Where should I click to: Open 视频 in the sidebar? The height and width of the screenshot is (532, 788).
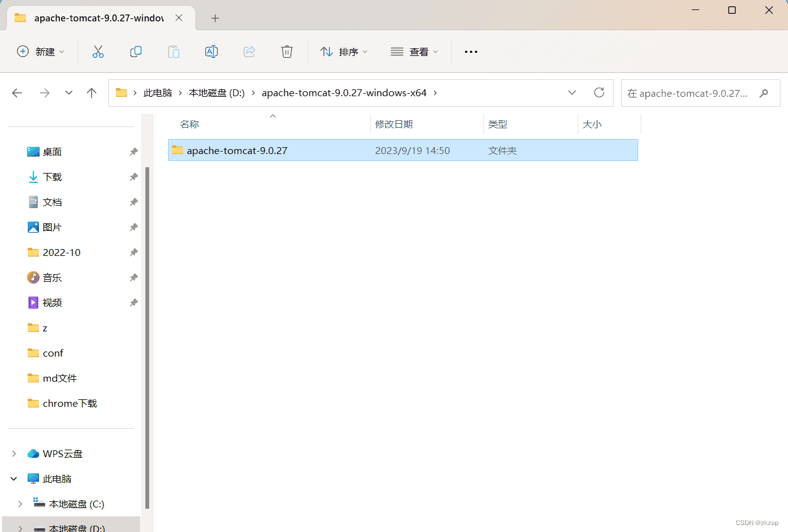click(52, 302)
